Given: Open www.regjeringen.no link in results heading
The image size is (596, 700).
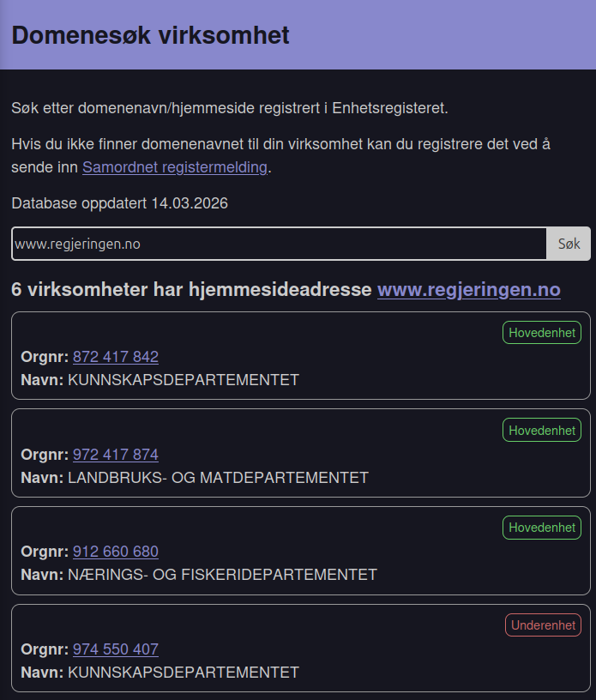Looking at the screenshot, I should (468, 290).
